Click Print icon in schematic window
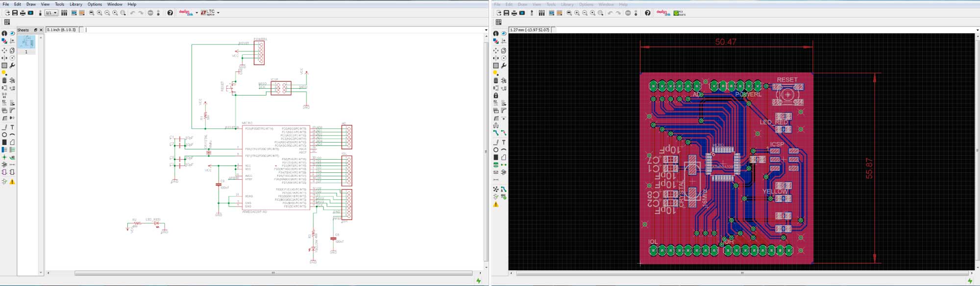 click(23, 13)
